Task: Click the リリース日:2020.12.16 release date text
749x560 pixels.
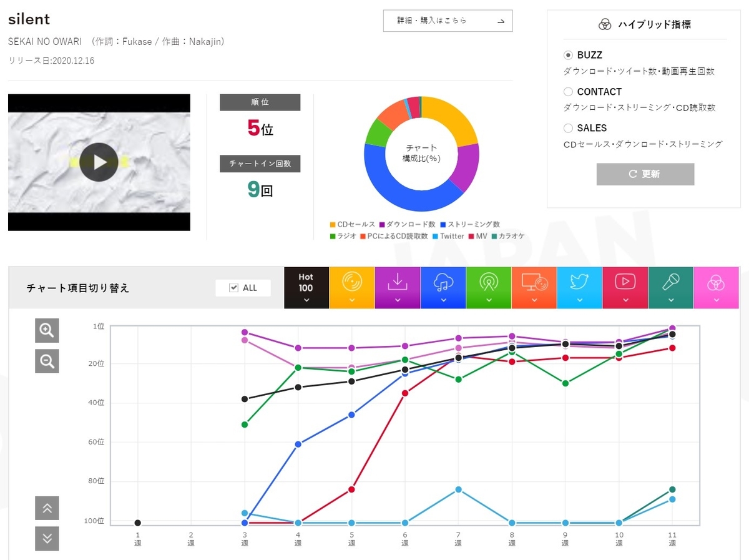Action: pyautogui.click(x=51, y=61)
